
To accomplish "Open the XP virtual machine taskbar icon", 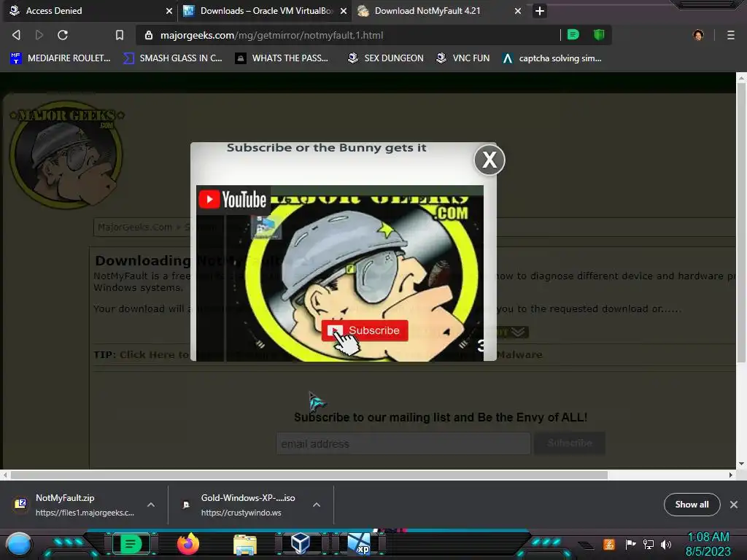I will tap(359, 544).
